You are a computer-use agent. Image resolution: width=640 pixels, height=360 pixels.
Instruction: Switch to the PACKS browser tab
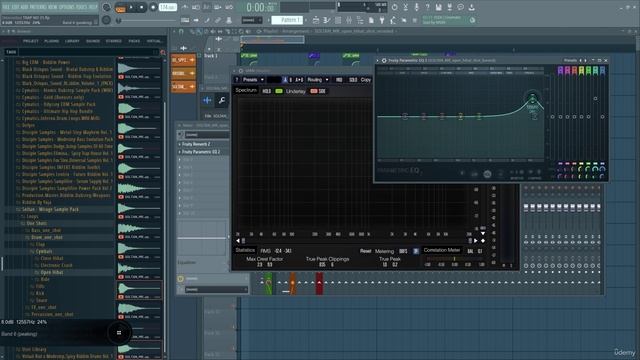(x=134, y=41)
